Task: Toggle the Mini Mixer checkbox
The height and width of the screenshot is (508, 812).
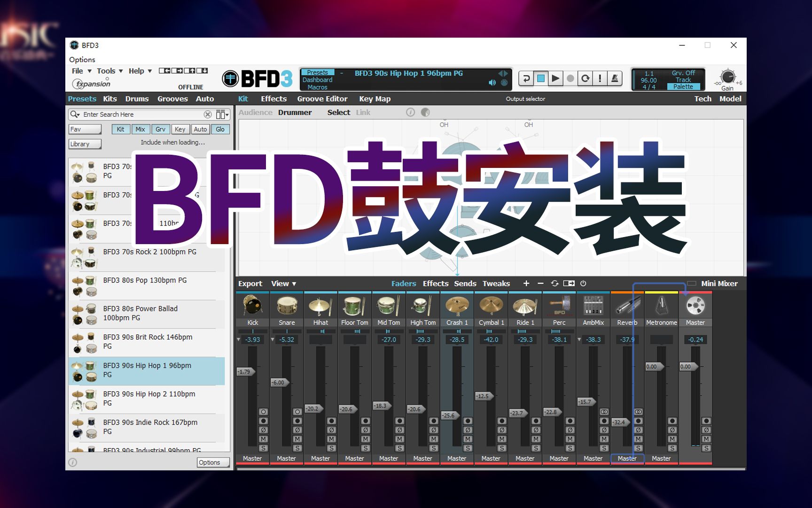Action: [692, 283]
